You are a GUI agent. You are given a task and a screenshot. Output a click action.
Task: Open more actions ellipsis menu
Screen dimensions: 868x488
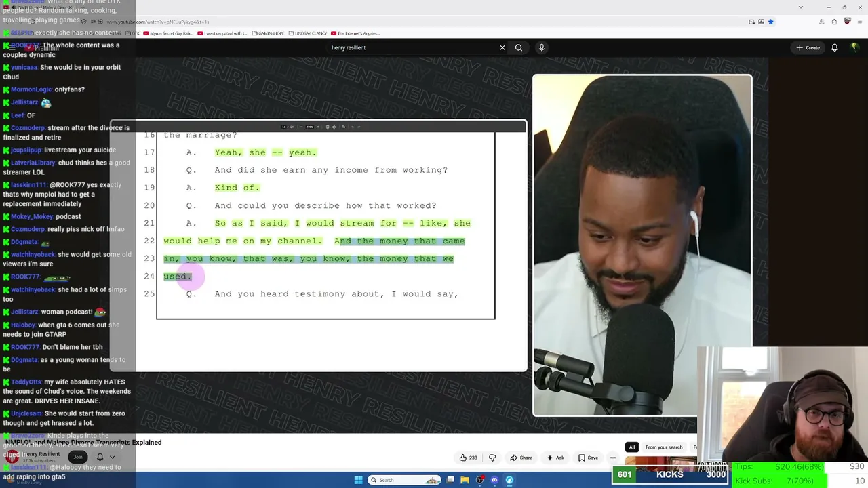(612, 457)
